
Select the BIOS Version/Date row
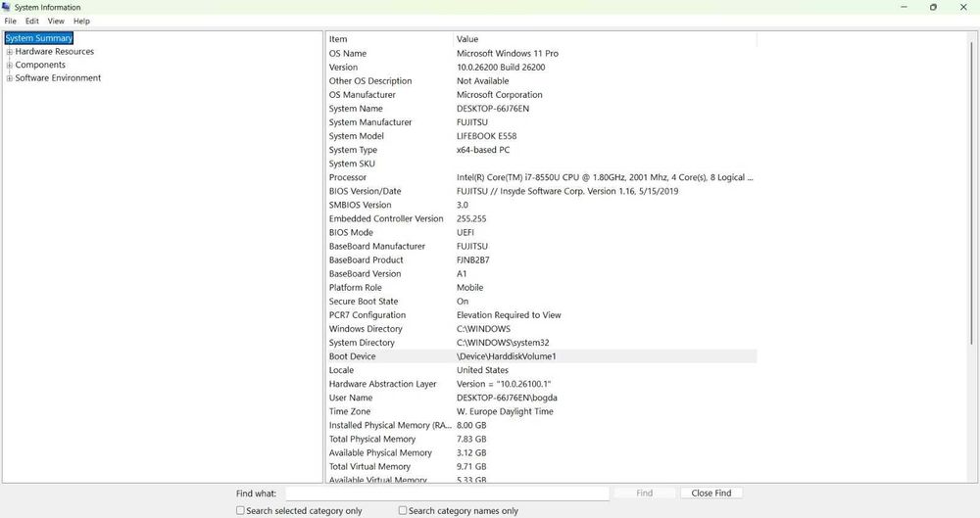click(541, 191)
